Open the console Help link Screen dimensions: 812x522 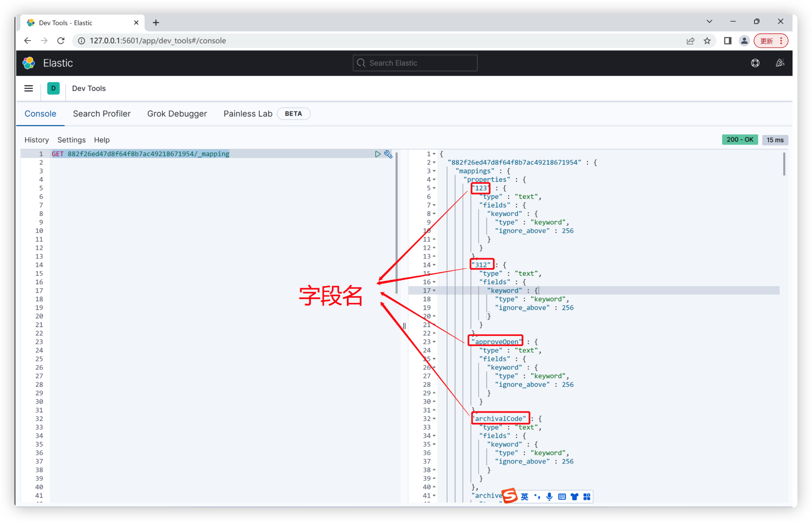coord(102,140)
